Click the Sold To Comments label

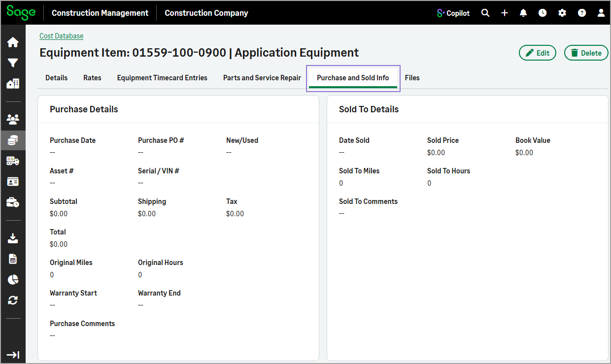pos(368,201)
